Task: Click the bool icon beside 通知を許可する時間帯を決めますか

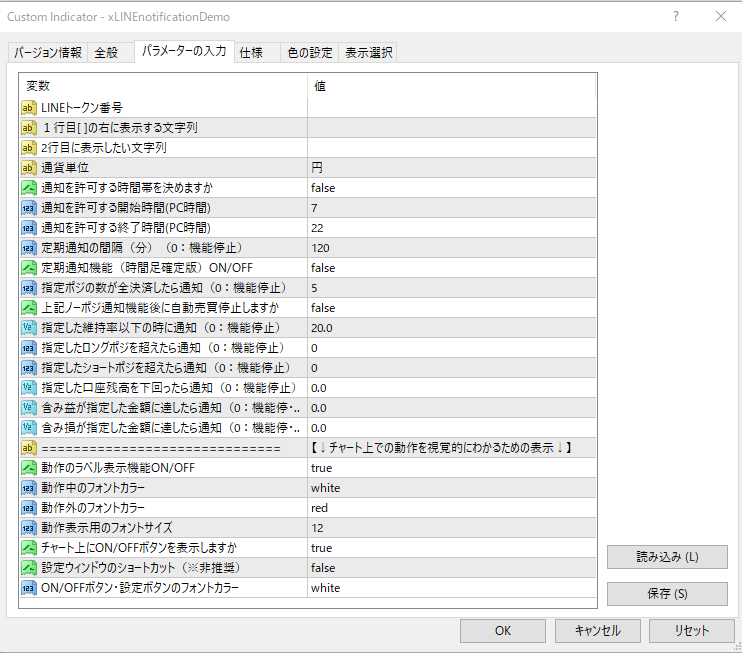Action: 28,188
